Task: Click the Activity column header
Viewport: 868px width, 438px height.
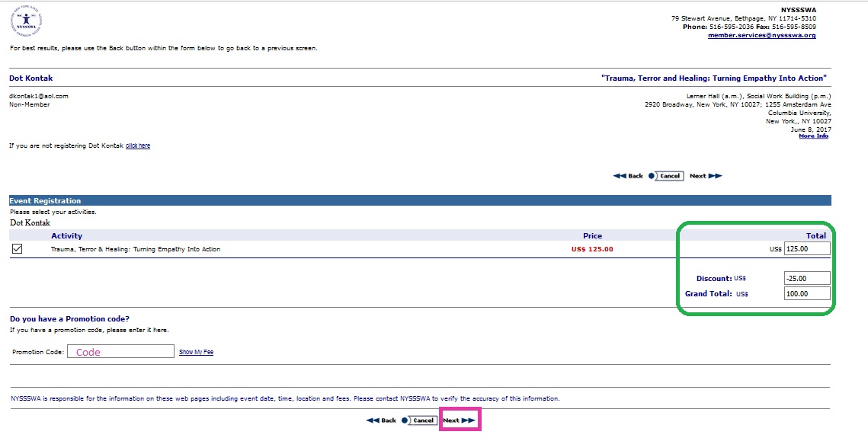Action: pyautogui.click(x=67, y=236)
